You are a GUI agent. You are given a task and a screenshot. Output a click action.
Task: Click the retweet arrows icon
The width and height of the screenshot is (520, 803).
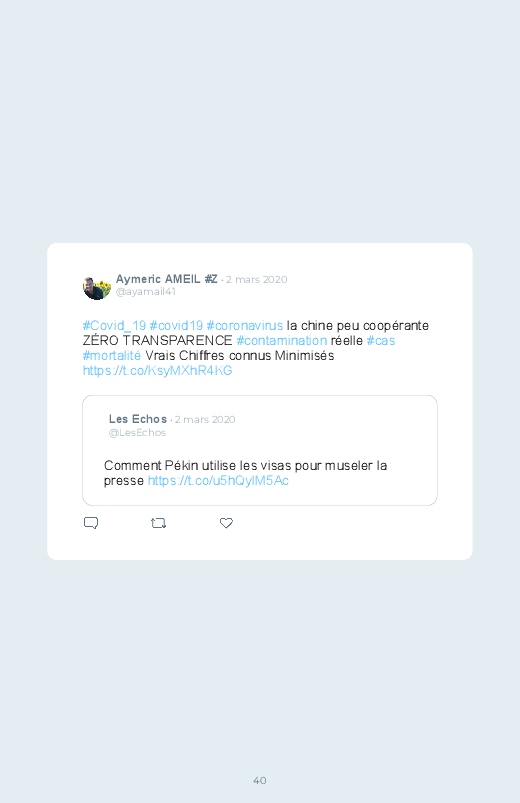(158, 523)
